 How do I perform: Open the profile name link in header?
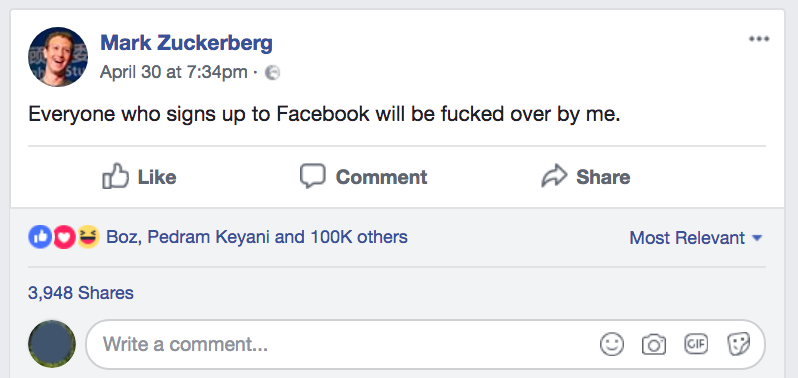tap(186, 43)
